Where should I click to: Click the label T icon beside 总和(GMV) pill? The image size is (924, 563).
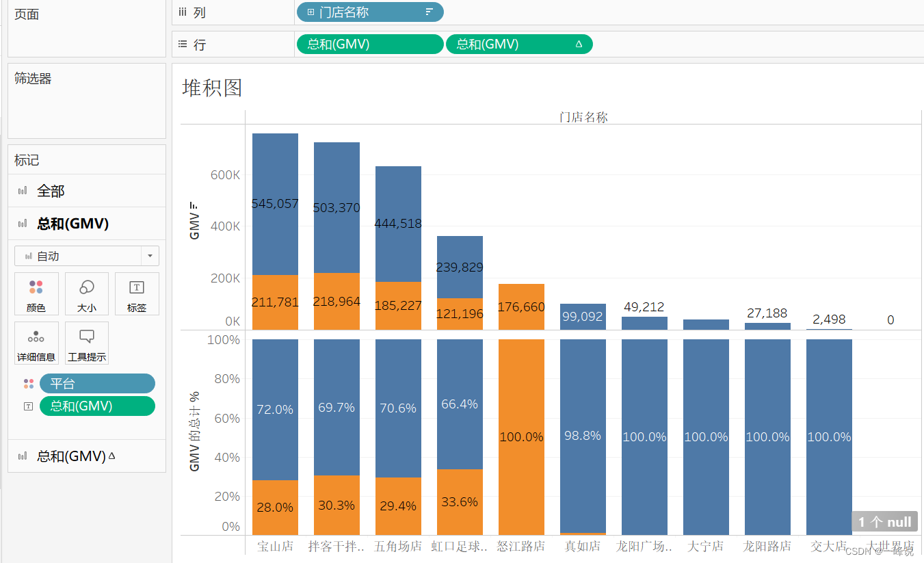(x=28, y=406)
